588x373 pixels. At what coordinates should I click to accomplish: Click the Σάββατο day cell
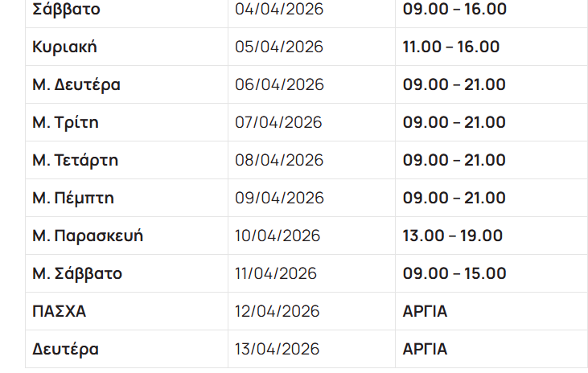pos(67,10)
